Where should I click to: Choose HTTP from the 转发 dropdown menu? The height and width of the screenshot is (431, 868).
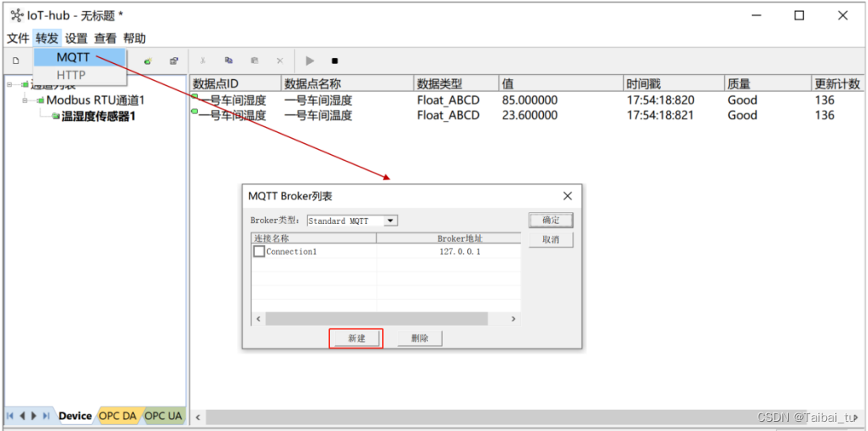click(80, 75)
